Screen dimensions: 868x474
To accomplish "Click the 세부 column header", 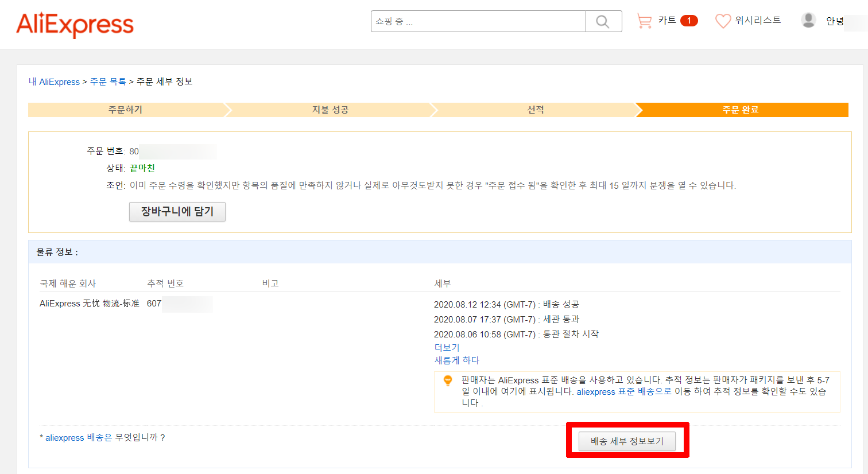I will click(443, 283).
